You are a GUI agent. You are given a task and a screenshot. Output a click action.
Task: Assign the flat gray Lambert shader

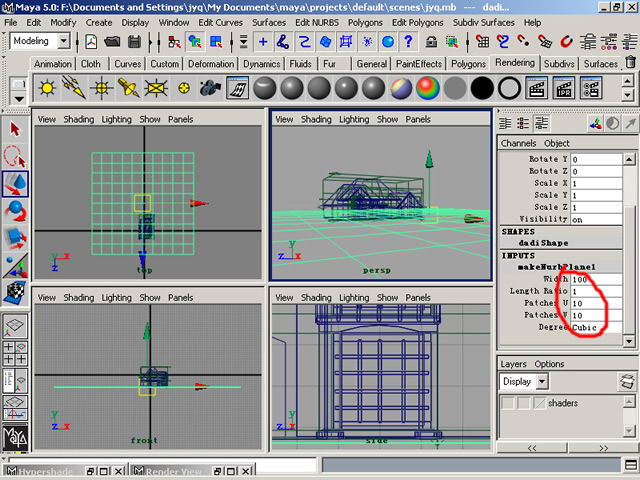point(455,88)
